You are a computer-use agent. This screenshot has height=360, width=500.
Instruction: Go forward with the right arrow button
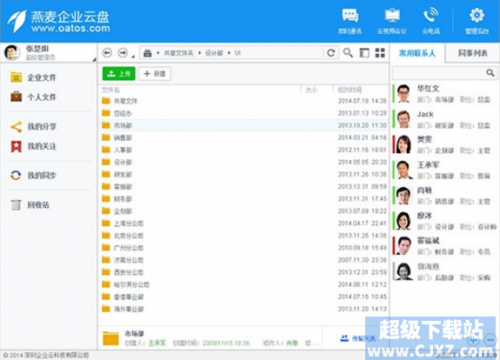point(123,53)
